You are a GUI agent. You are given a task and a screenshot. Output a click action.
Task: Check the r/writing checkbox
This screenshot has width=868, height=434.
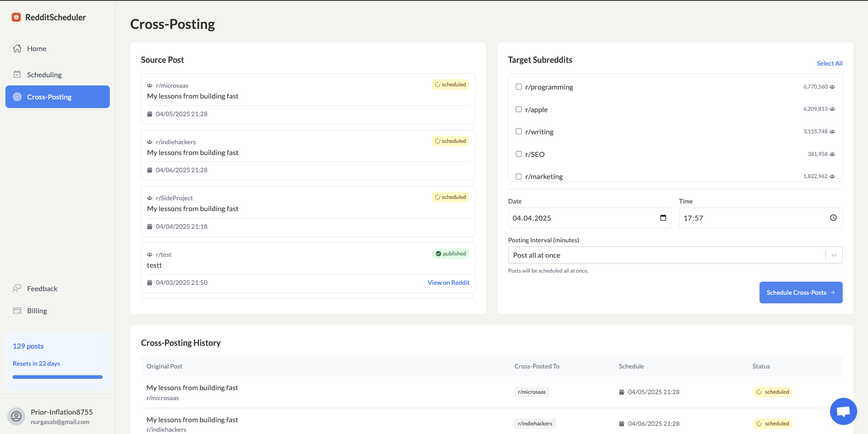point(519,132)
